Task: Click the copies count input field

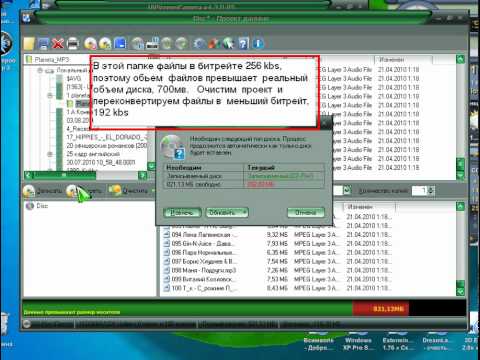Action: pos(420,191)
